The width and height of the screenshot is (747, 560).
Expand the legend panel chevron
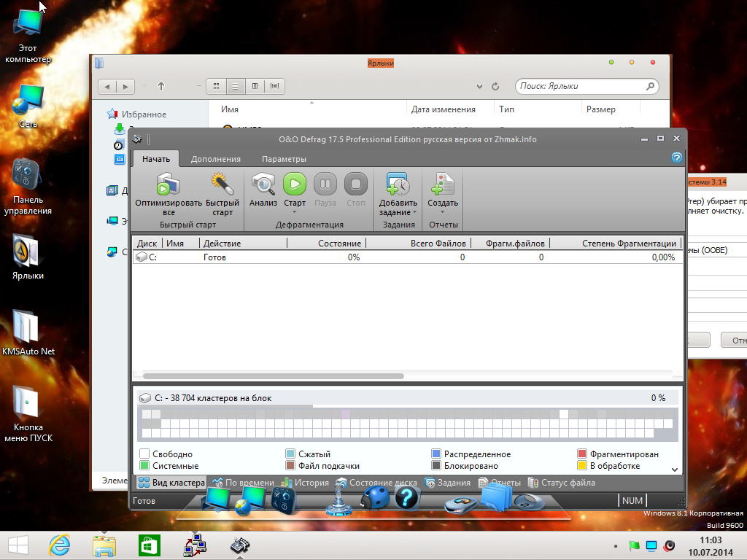[x=675, y=470]
